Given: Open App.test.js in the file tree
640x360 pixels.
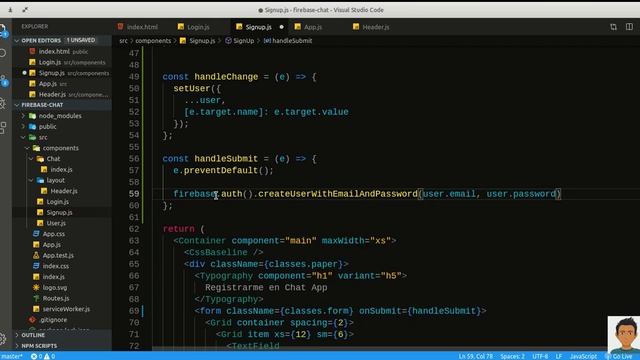Looking at the screenshot, I should tap(58, 256).
